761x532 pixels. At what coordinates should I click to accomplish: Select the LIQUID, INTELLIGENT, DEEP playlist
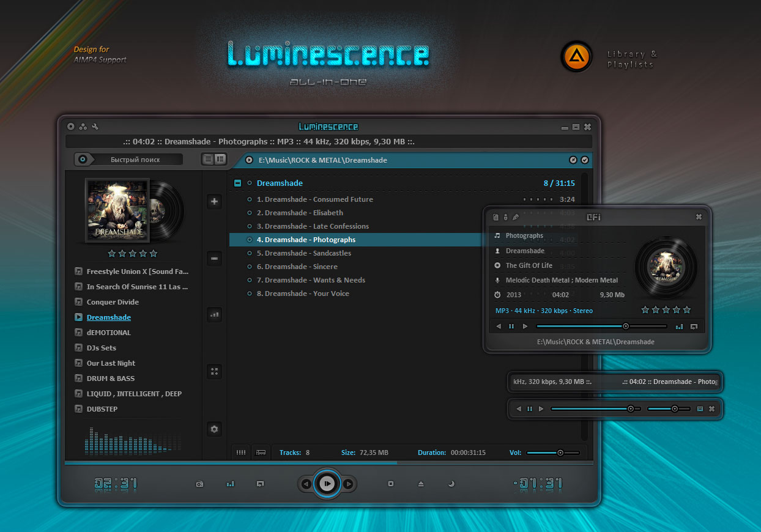(134, 394)
